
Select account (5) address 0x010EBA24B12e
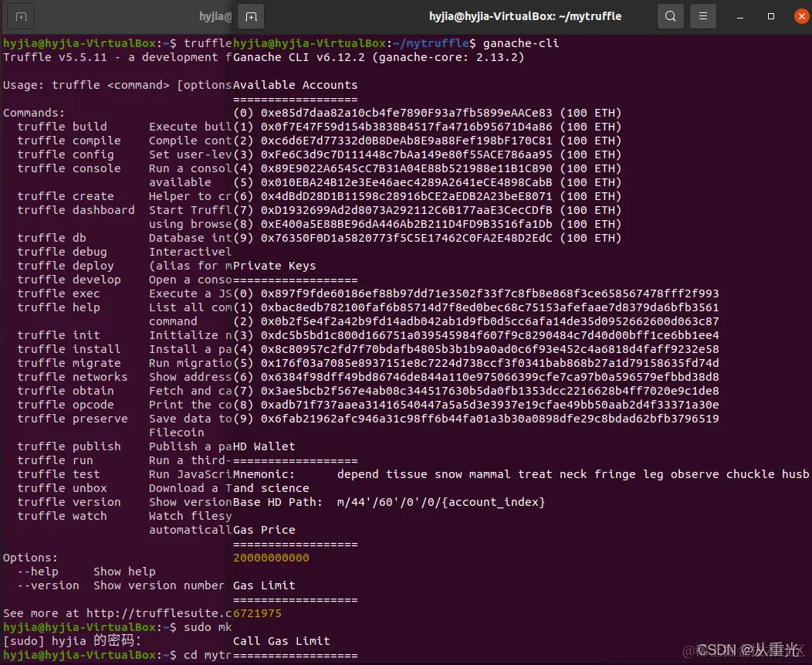point(407,182)
